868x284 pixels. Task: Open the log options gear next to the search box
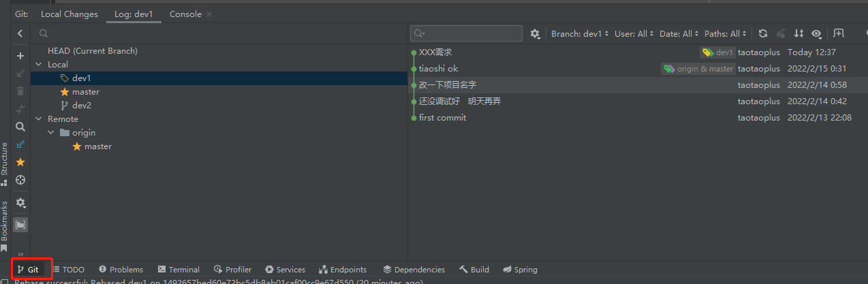click(x=536, y=33)
